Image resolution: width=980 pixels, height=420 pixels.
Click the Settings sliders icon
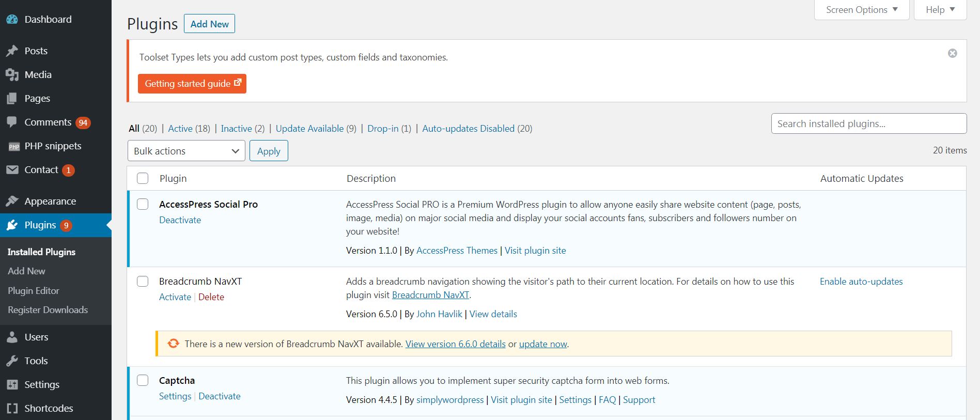(x=12, y=384)
